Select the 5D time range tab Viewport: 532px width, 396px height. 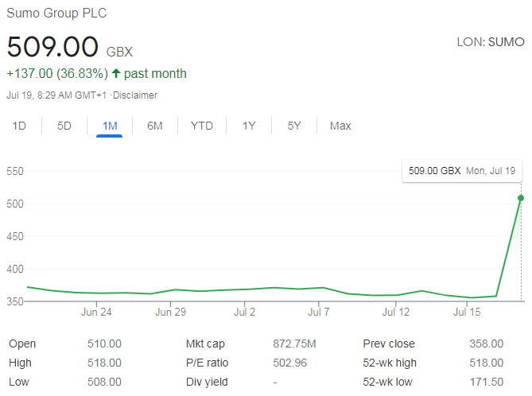tap(64, 126)
